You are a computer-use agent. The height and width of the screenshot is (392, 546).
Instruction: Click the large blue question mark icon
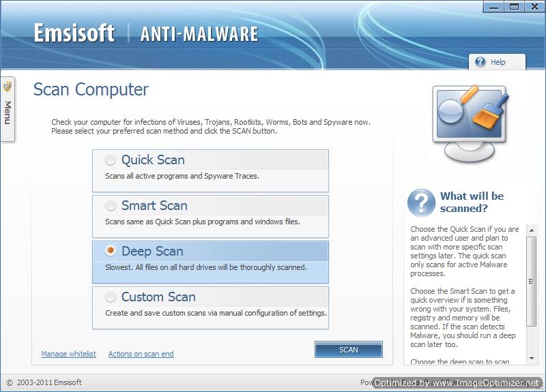coord(421,202)
